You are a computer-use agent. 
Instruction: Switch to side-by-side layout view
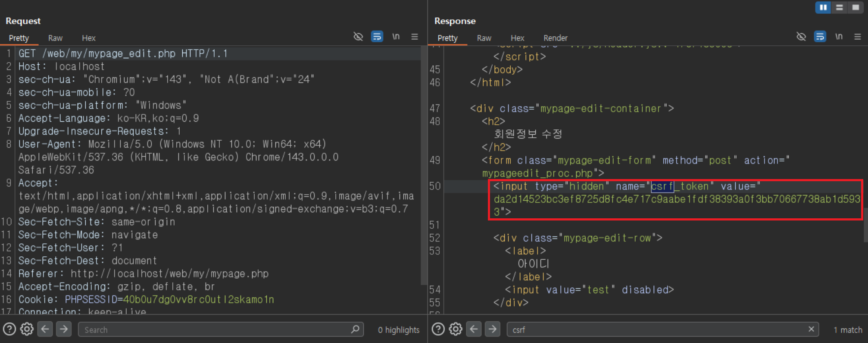tap(823, 7)
